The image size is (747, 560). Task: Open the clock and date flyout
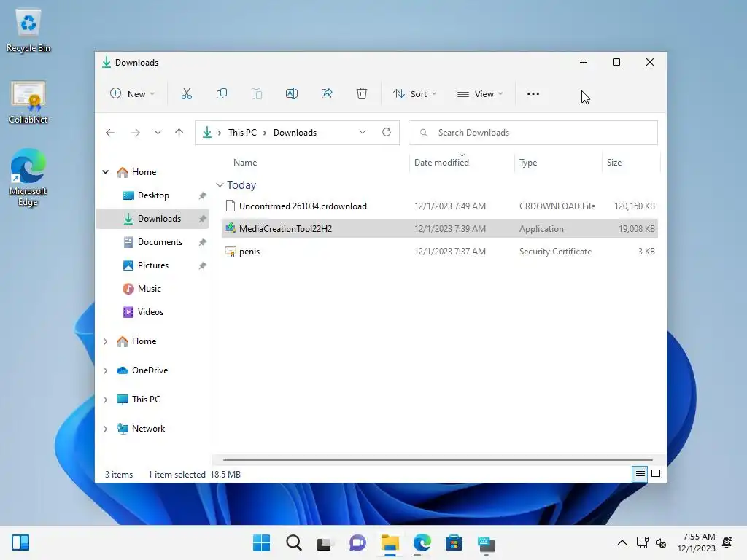pyautogui.click(x=696, y=542)
